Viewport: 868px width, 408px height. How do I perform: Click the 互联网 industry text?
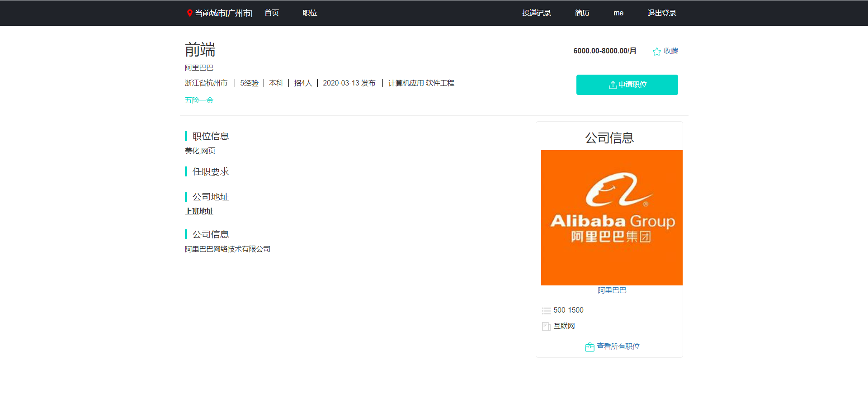point(564,326)
